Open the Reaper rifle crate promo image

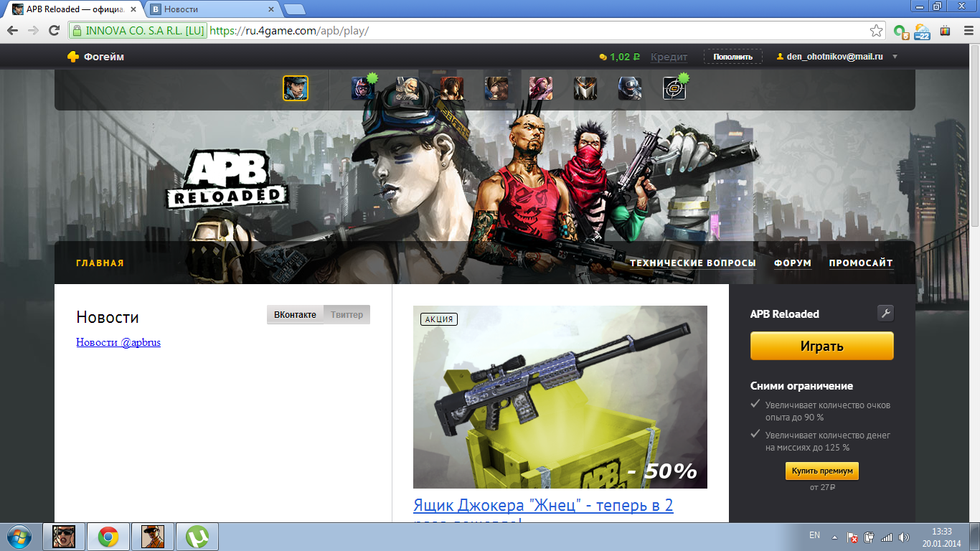coord(560,397)
